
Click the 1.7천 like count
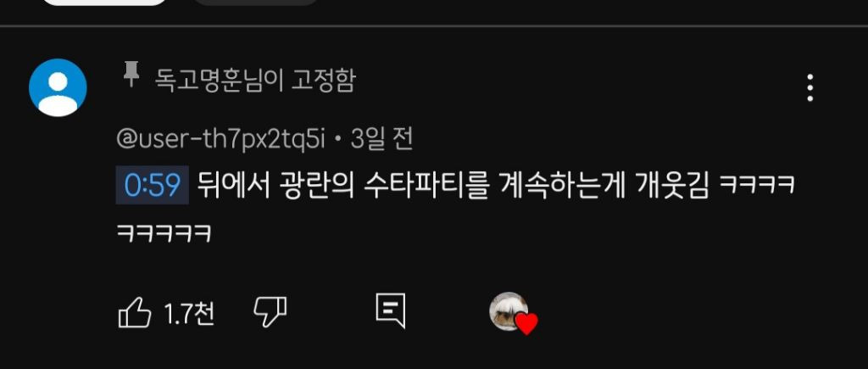coord(188,314)
